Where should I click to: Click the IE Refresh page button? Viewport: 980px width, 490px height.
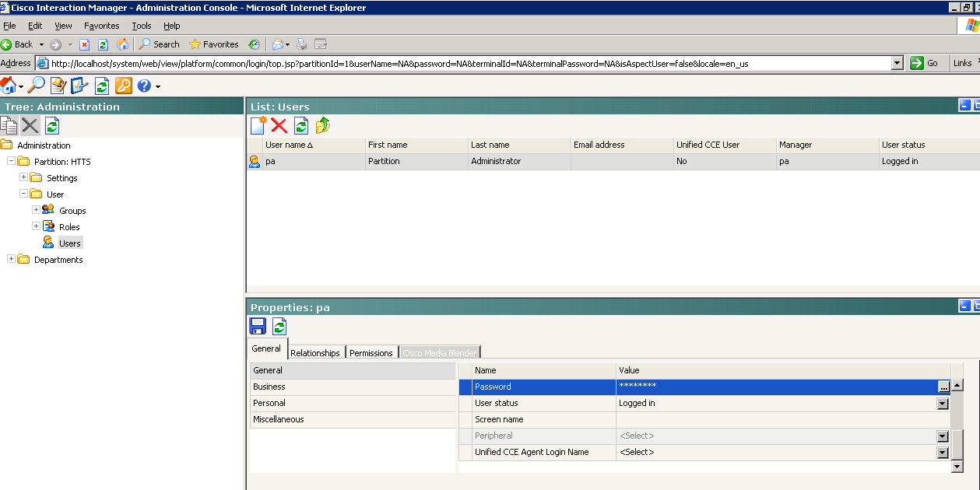click(103, 44)
